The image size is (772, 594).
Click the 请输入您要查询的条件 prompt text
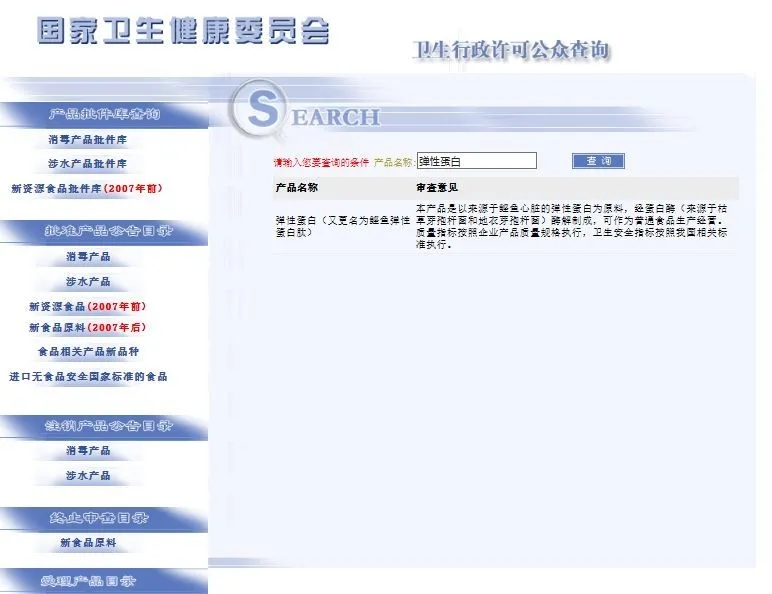pyautogui.click(x=321, y=162)
